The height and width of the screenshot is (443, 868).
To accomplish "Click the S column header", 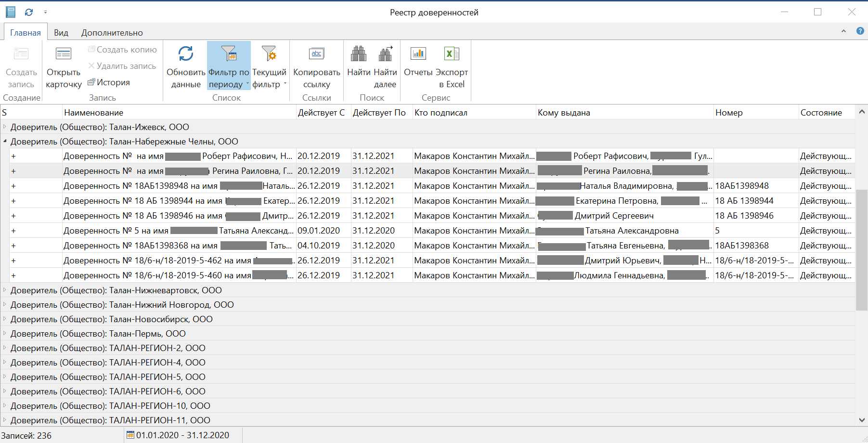I will coord(31,112).
